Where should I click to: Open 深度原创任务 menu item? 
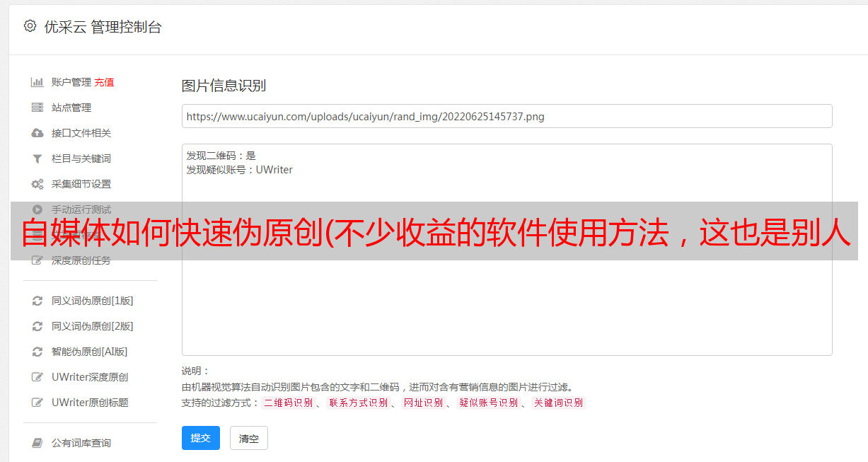tap(81, 260)
